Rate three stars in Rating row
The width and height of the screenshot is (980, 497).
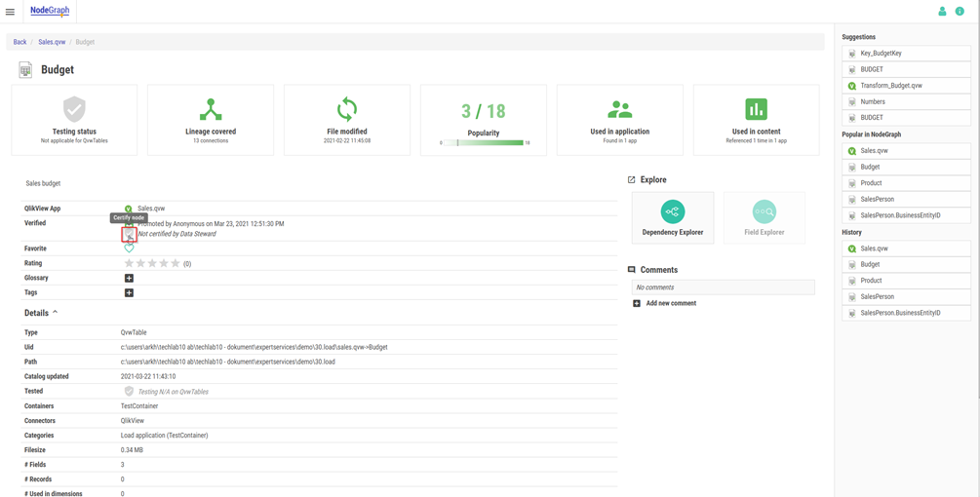click(152, 263)
